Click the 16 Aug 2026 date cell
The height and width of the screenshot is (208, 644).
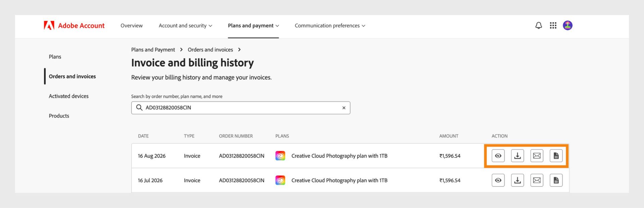152,156
